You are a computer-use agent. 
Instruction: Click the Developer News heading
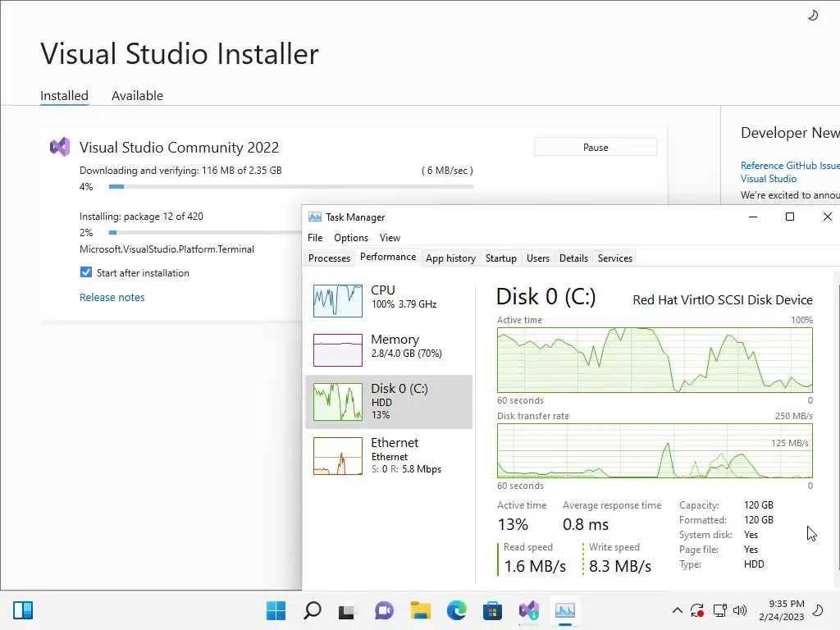[x=790, y=133]
